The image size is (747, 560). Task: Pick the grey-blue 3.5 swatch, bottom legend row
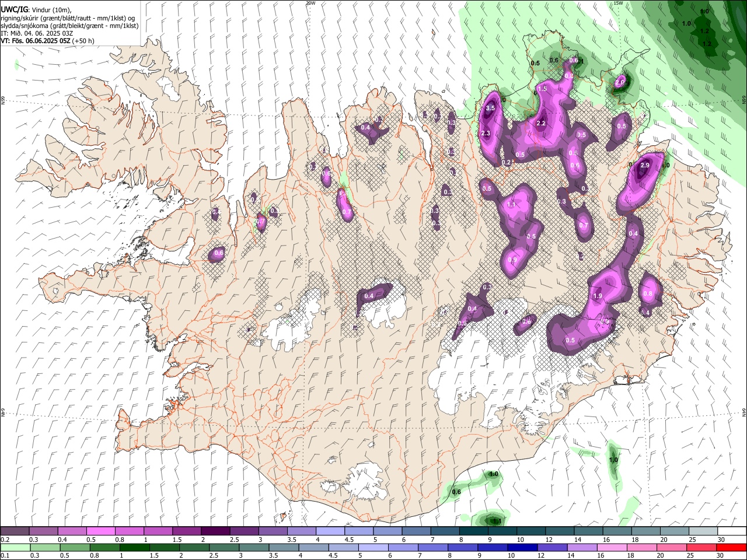[284, 547]
